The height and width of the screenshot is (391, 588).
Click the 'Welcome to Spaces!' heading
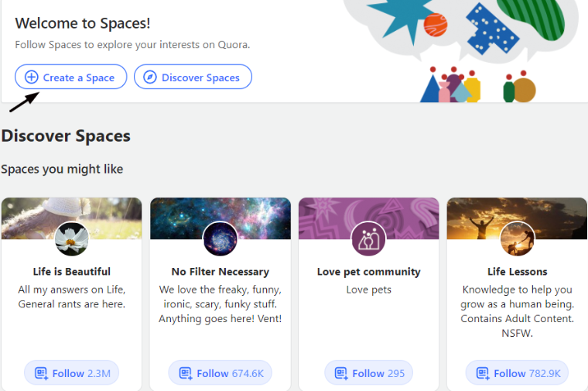pos(83,23)
